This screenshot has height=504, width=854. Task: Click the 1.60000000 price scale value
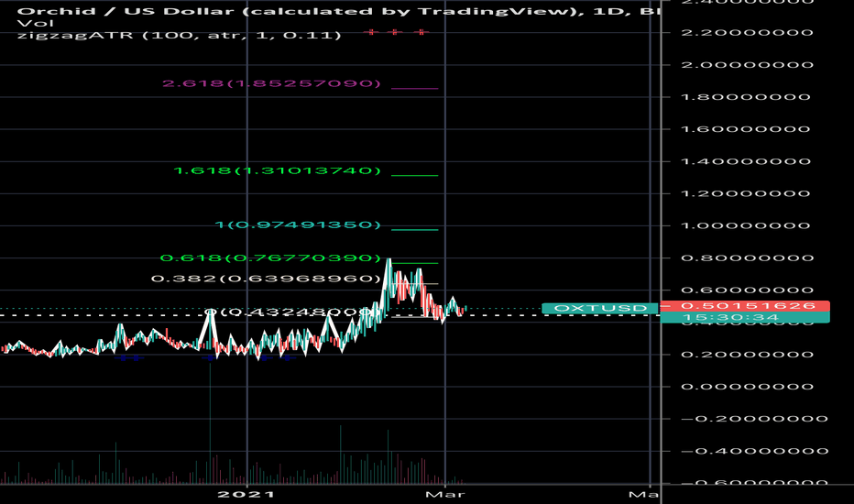click(748, 129)
